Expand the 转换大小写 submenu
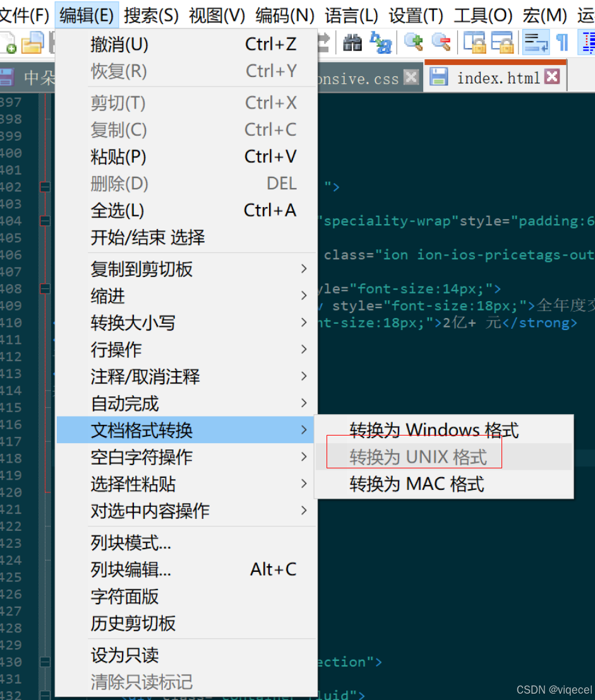The image size is (595, 700). pos(187,323)
